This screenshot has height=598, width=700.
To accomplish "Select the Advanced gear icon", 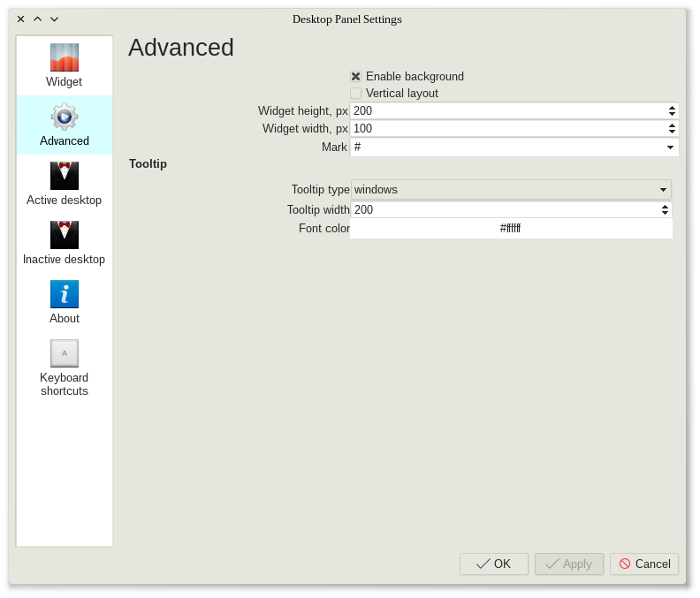I will pyautogui.click(x=65, y=117).
